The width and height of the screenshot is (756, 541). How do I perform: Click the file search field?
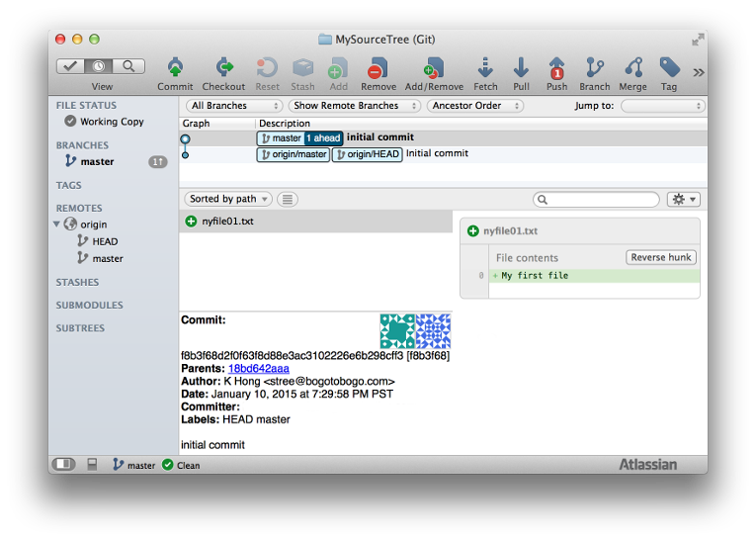coord(596,200)
